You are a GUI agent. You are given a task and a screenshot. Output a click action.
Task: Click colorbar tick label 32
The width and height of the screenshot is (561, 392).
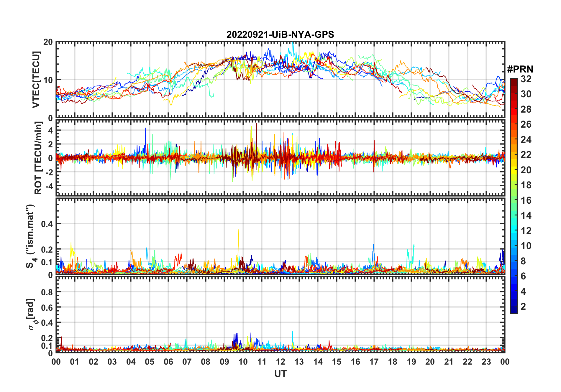[526, 79]
